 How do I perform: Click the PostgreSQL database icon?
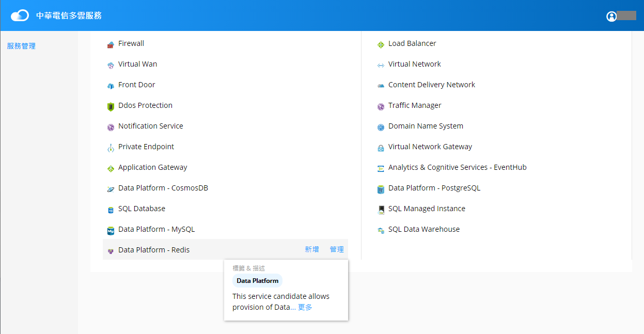point(381,189)
